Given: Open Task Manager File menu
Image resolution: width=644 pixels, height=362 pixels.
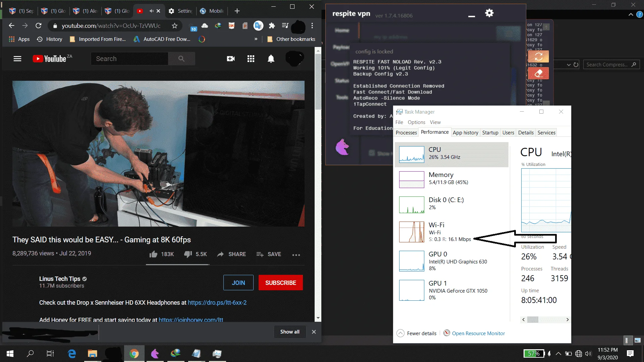Looking at the screenshot, I should point(399,122).
